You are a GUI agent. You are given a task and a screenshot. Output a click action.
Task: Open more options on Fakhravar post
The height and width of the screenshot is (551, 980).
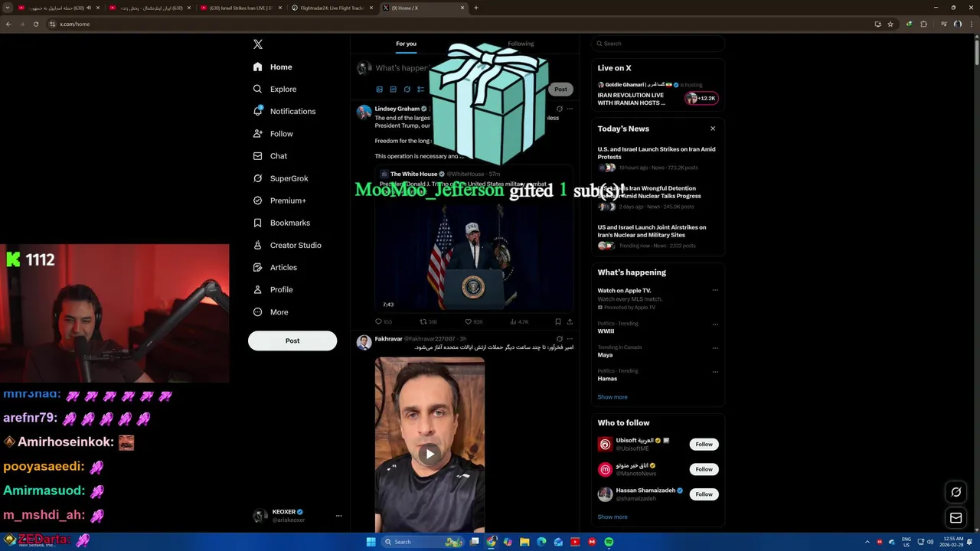570,339
